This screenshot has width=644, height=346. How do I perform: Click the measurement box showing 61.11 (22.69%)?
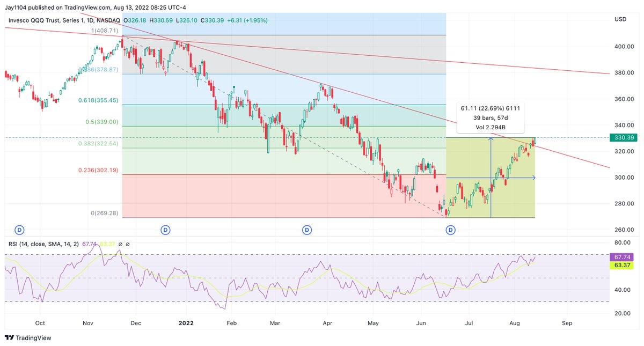(x=491, y=116)
